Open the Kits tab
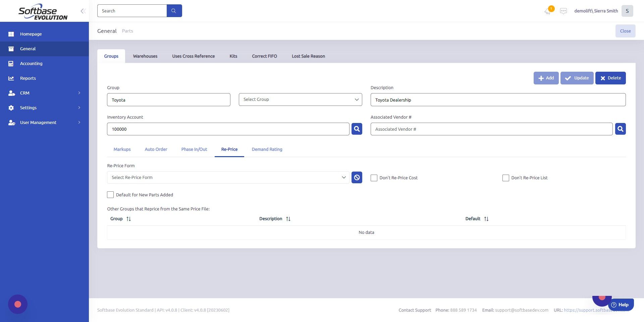644x322 pixels. pyautogui.click(x=233, y=56)
